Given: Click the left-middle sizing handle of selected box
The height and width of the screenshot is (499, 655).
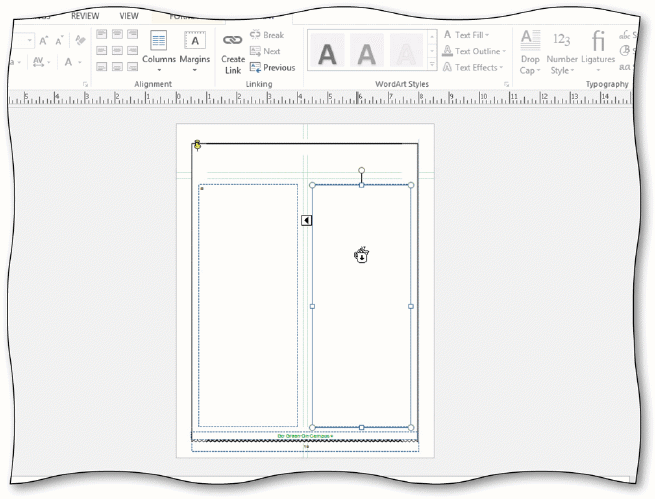Looking at the screenshot, I should (x=312, y=306).
